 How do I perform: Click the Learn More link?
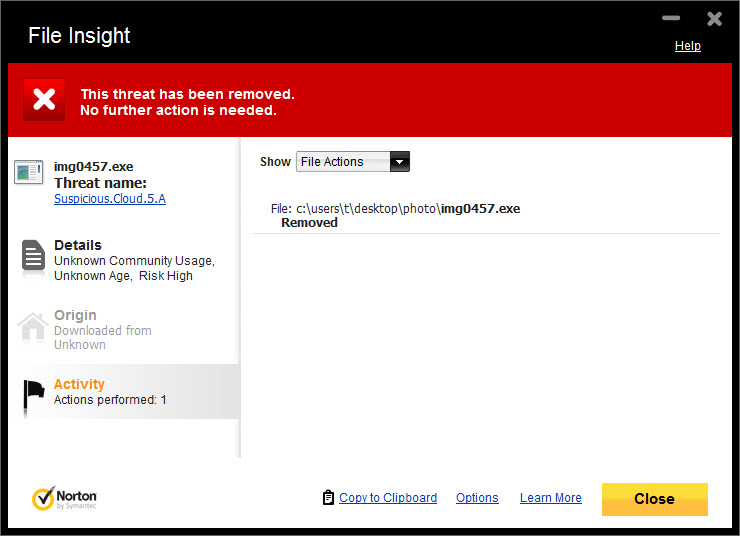click(551, 498)
